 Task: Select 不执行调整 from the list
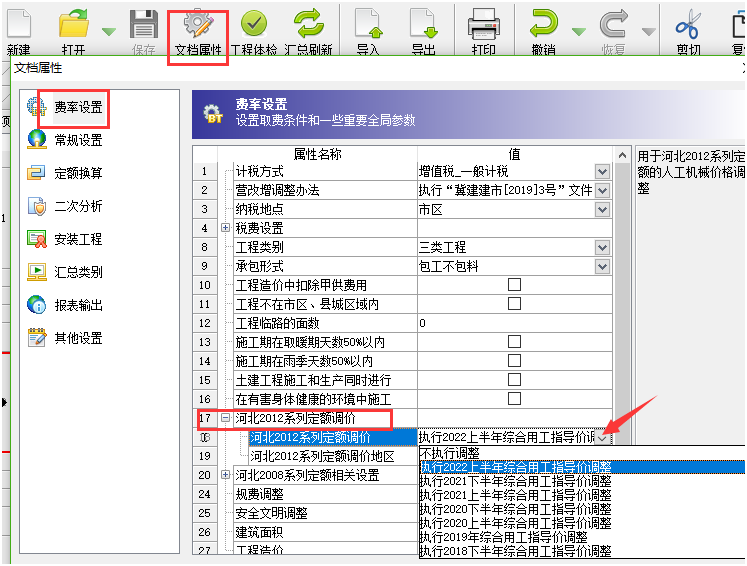451,453
